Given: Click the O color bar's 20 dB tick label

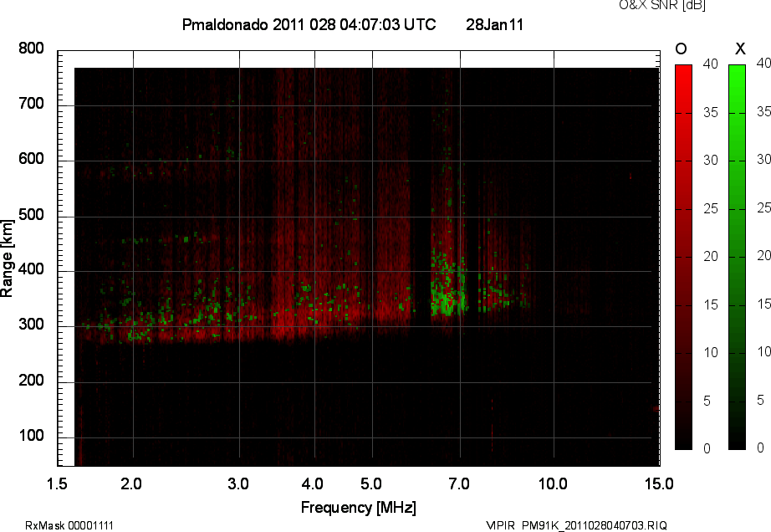Looking at the screenshot, I should click(711, 256).
